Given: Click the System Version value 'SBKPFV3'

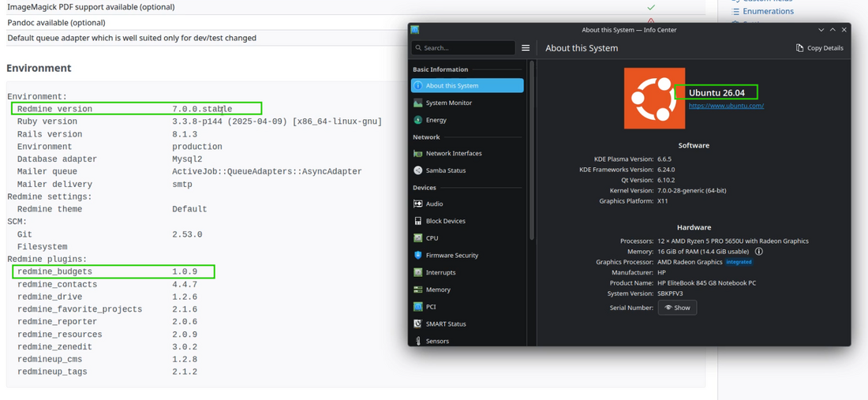Looking at the screenshot, I should (671, 293).
